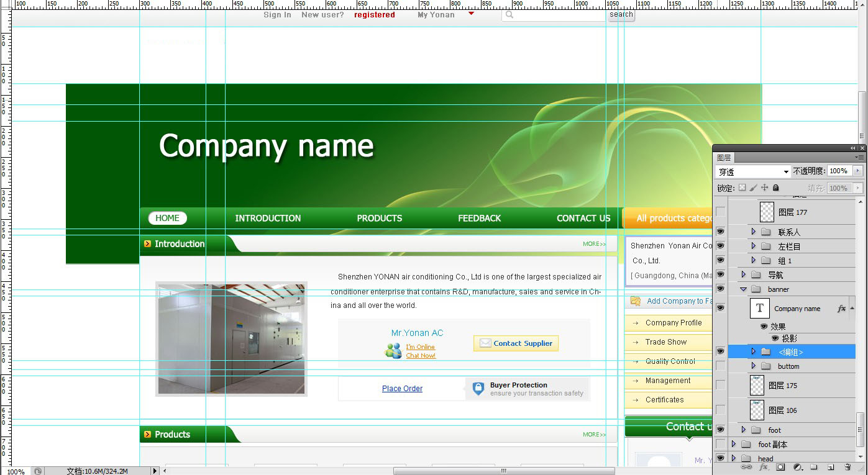Expand the 导航 layer group
Image resolution: width=868 pixels, height=475 pixels.
point(743,274)
